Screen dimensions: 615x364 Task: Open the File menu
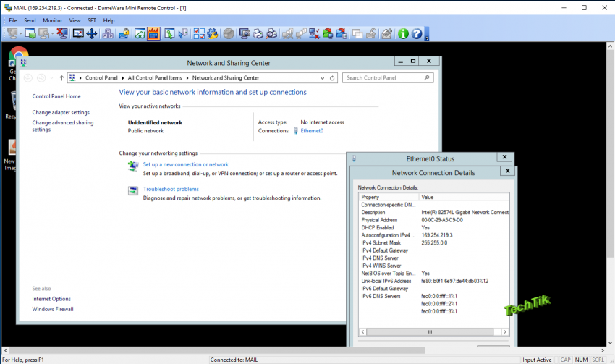[x=13, y=20]
